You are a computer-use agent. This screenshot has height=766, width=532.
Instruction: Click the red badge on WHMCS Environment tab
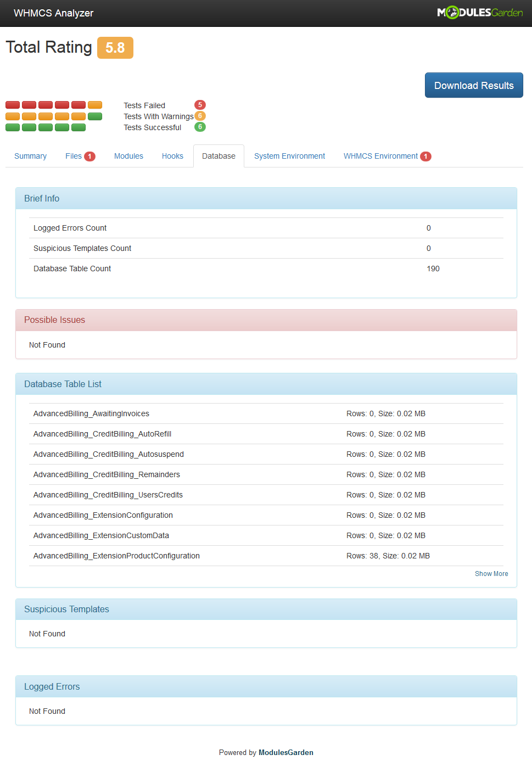(425, 156)
